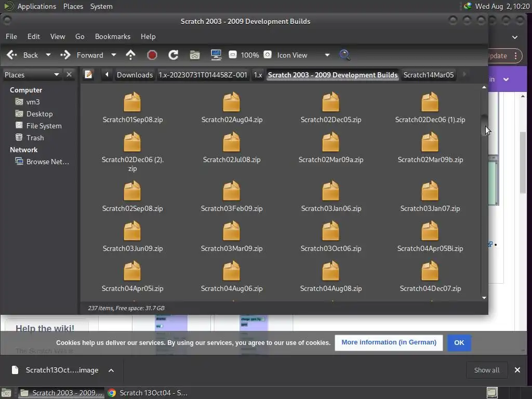Open the Bookmarks menu
This screenshot has width=532, height=399.
pos(112,36)
